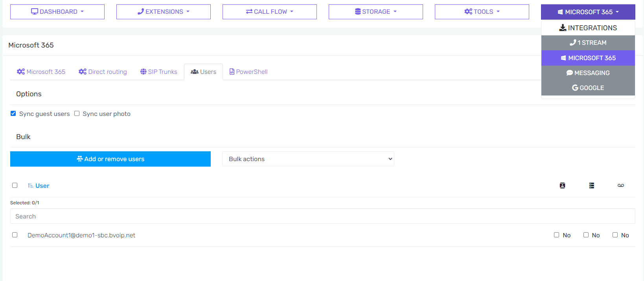644x281 pixels.
Task: Click the voicemail column header icon
Action: coord(621,185)
